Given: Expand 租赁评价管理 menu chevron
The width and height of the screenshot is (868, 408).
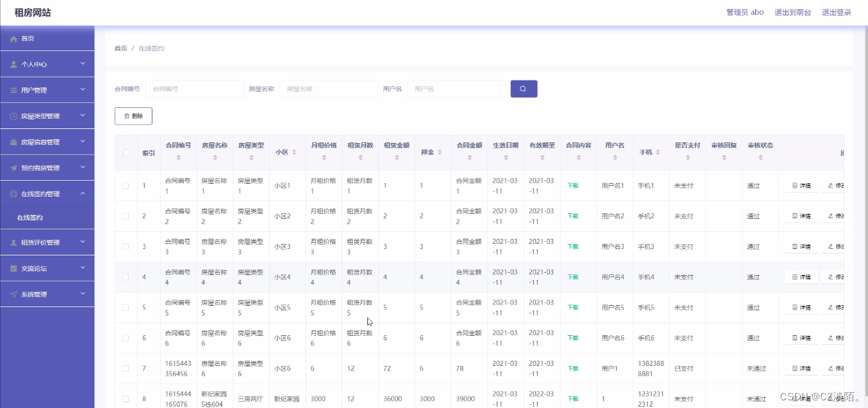Looking at the screenshot, I should point(83,242).
